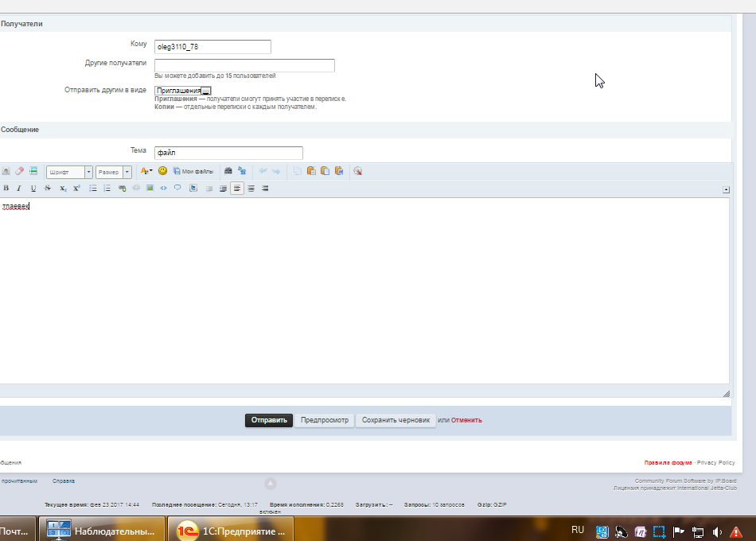
Task: Click the underline formatting icon
Action: (33, 189)
